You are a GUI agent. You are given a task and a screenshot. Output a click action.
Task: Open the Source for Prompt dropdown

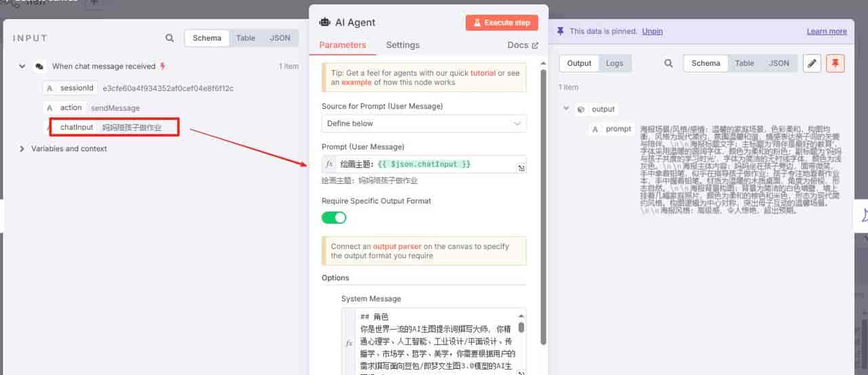pyautogui.click(x=424, y=123)
